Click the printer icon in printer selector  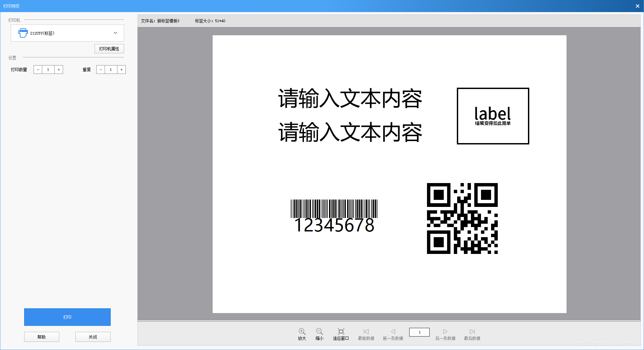click(x=23, y=33)
